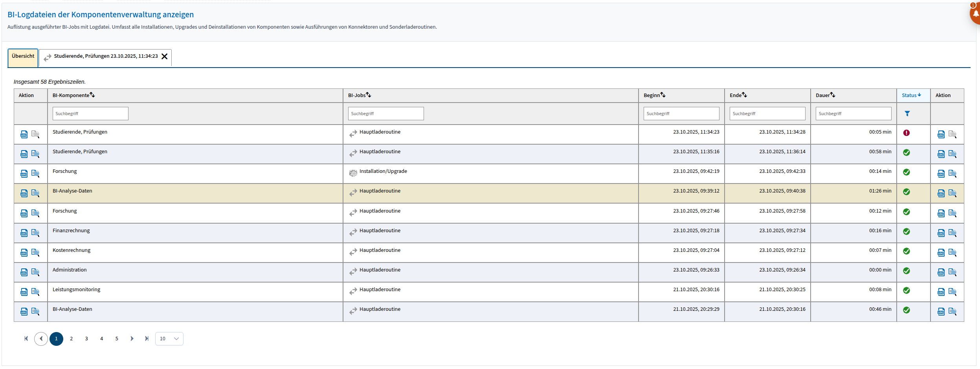Image resolution: width=980 pixels, height=369 pixels.
Task: Click the status filter funnel icon
Action: (x=907, y=114)
